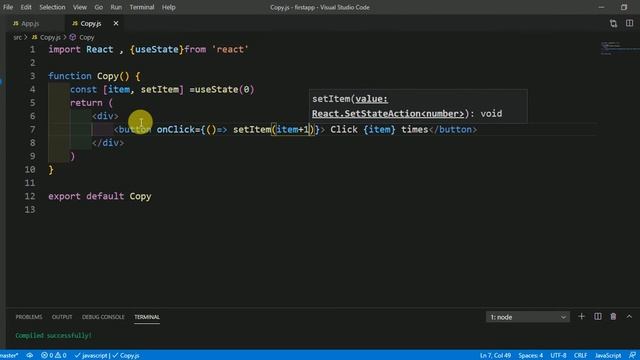Change encoding via 'UTF-8' status item
Viewport: 640px width, 360px height.
click(558, 355)
